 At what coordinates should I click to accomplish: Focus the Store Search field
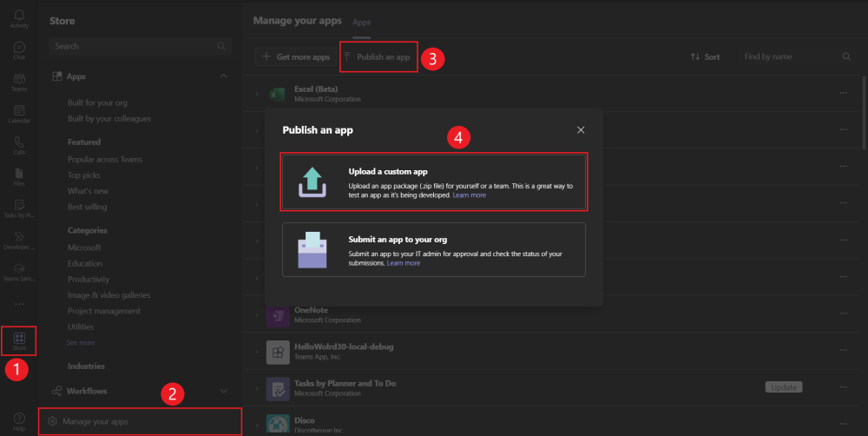pos(140,46)
